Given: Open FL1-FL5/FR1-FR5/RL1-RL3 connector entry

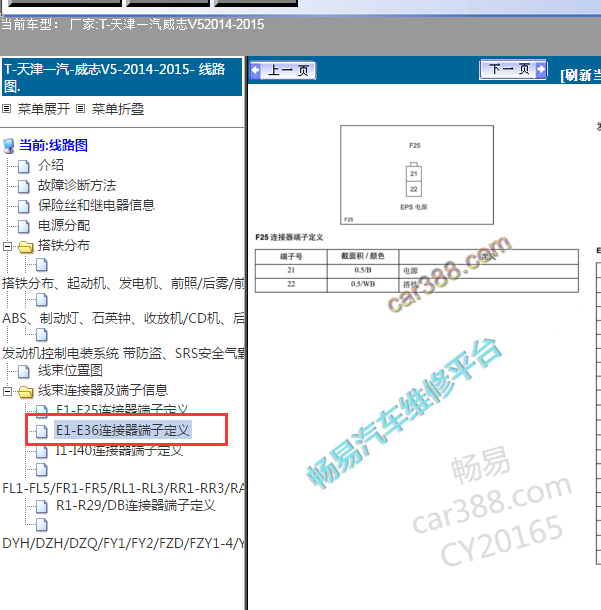Looking at the screenshot, I should [x=123, y=488].
